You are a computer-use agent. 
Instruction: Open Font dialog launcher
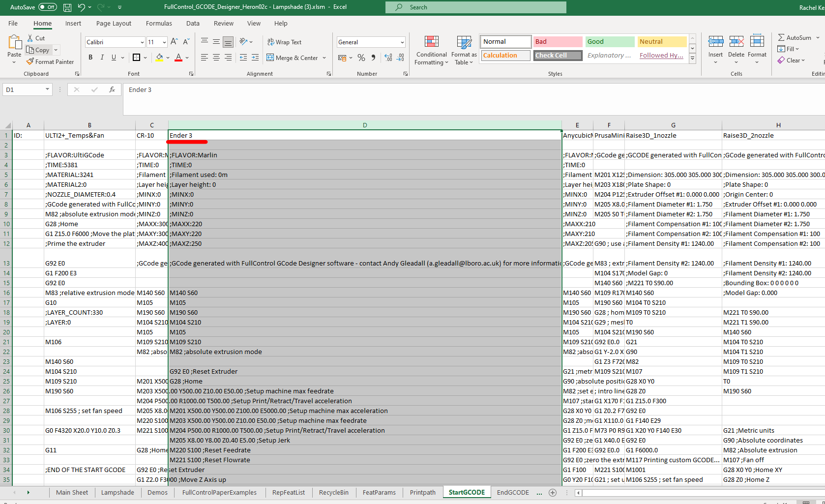(191, 74)
